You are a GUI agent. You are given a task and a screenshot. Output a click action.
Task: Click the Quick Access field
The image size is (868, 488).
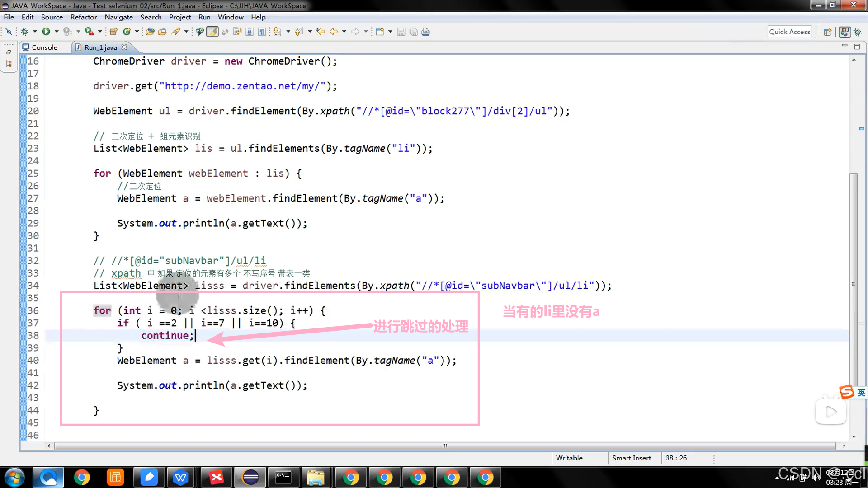pos(789,31)
